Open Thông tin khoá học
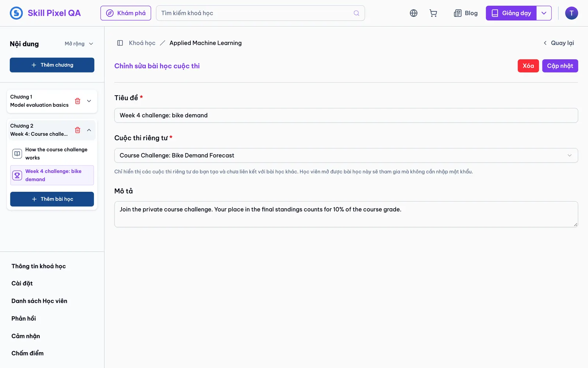 39,266
